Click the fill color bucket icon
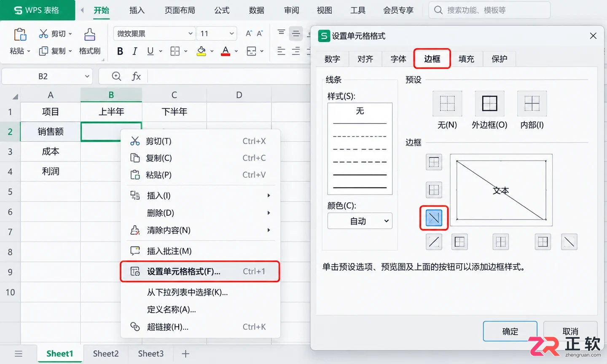 [201, 51]
